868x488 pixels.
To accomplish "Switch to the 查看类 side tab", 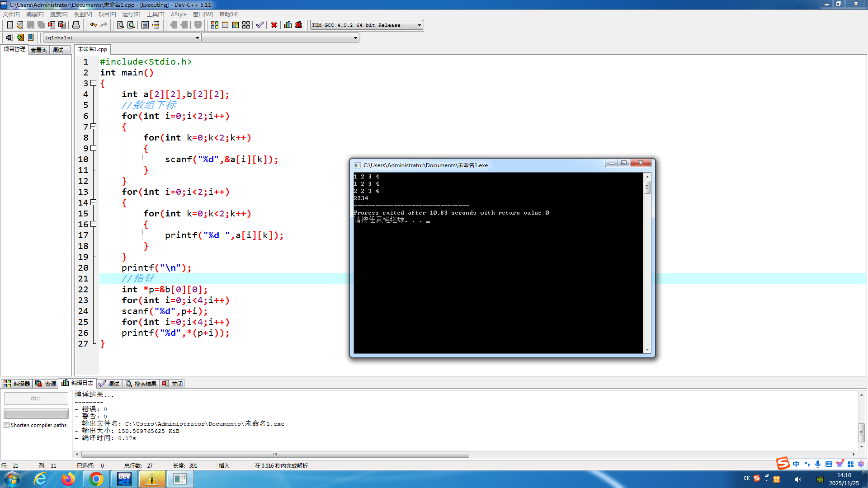I will pos(39,50).
